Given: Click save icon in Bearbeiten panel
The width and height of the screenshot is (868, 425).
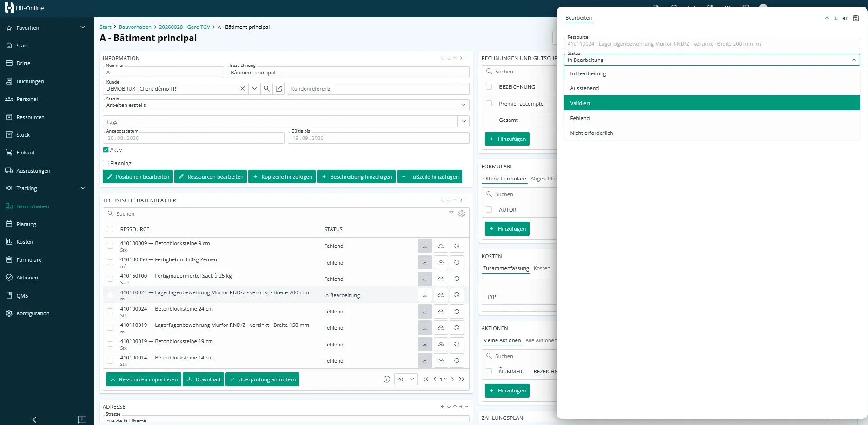Looking at the screenshot, I should coord(855,19).
